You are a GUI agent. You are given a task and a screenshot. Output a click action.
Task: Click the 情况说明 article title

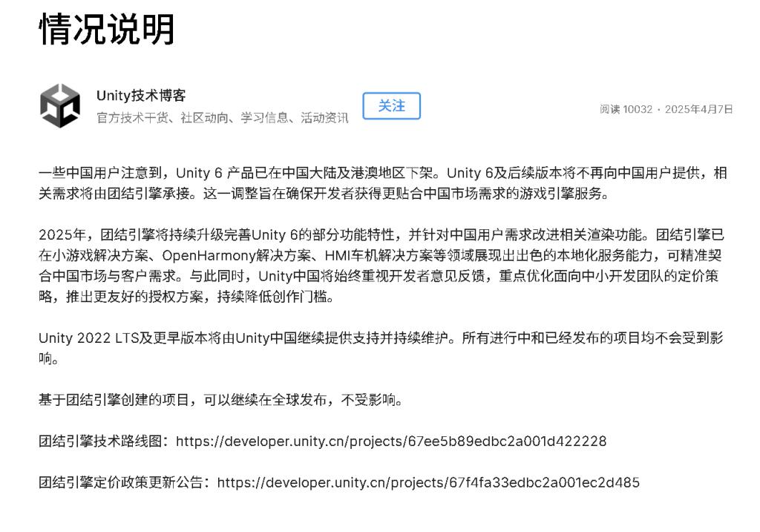107,29
